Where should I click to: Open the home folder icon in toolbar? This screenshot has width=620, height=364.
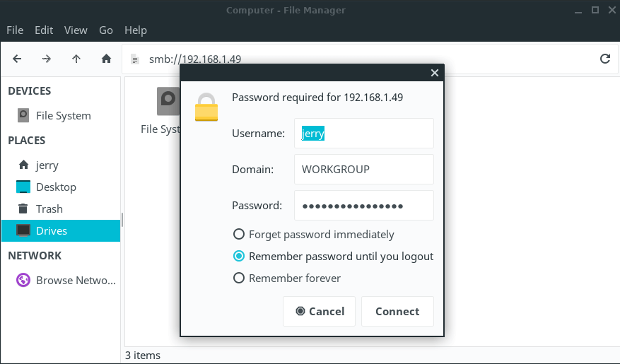tap(106, 59)
